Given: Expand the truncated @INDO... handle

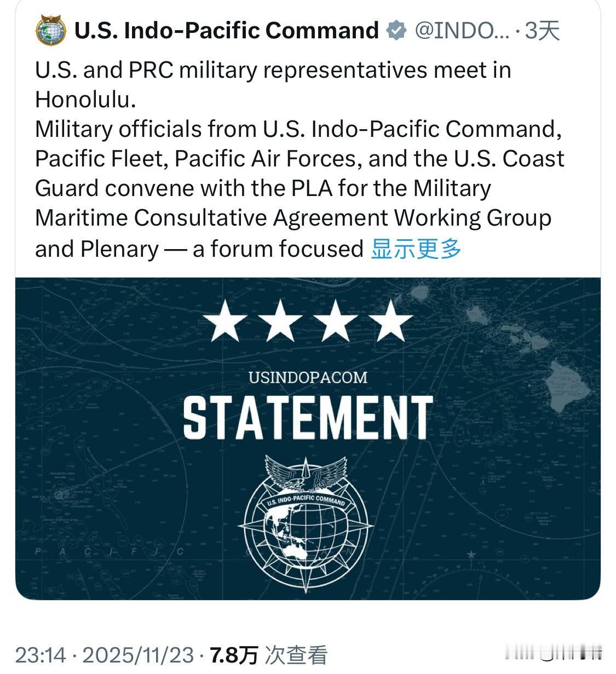Looking at the screenshot, I should pos(462,31).
